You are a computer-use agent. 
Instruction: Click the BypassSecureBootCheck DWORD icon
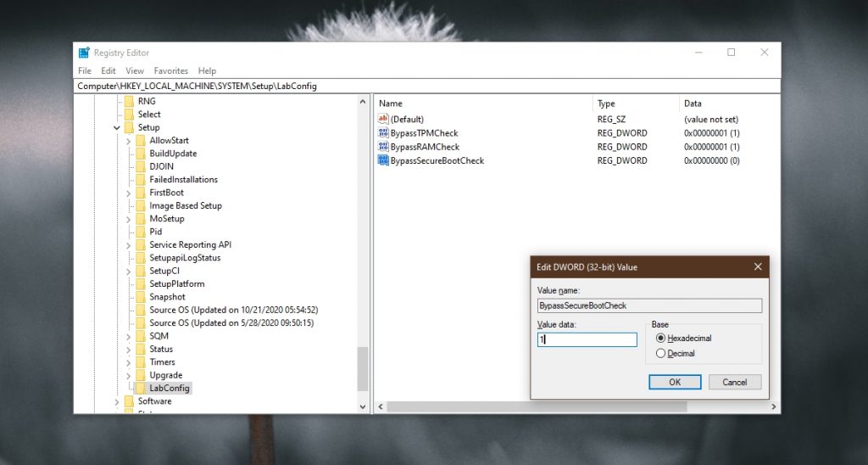383,160
